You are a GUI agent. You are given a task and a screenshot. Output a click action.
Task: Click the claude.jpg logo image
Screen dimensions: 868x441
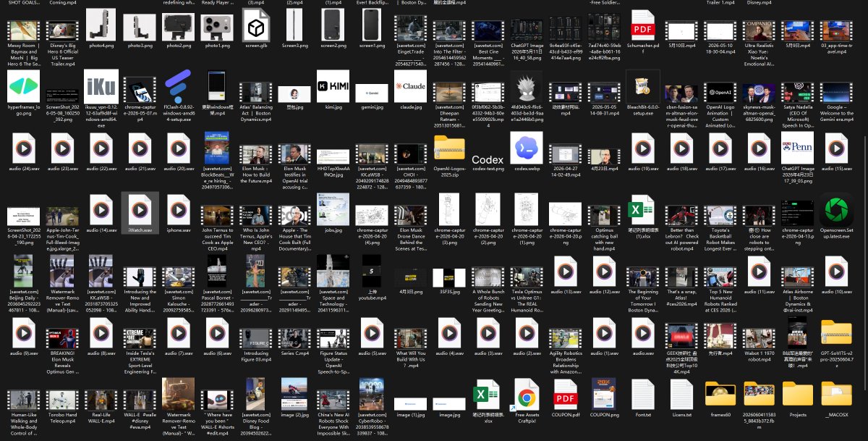411,87
